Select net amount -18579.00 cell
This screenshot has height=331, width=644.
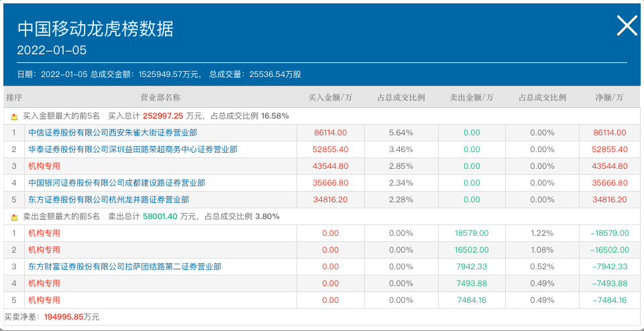click(610, 233)
